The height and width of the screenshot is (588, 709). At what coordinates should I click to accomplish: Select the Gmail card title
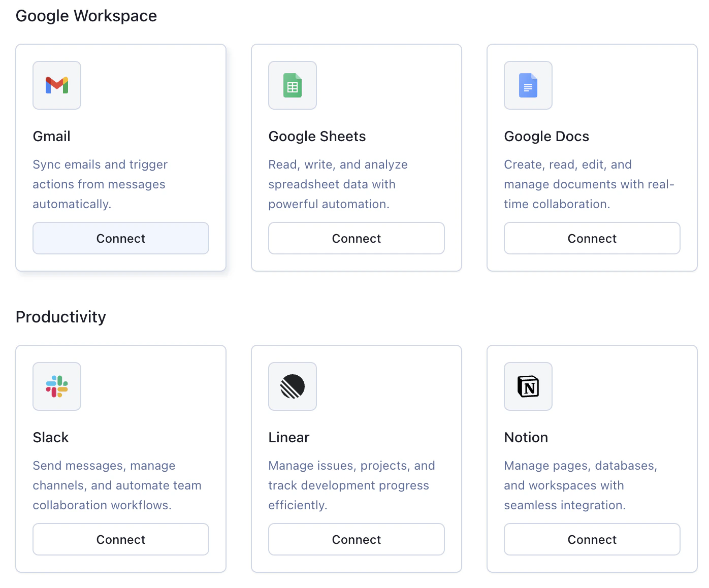(52, 136)
